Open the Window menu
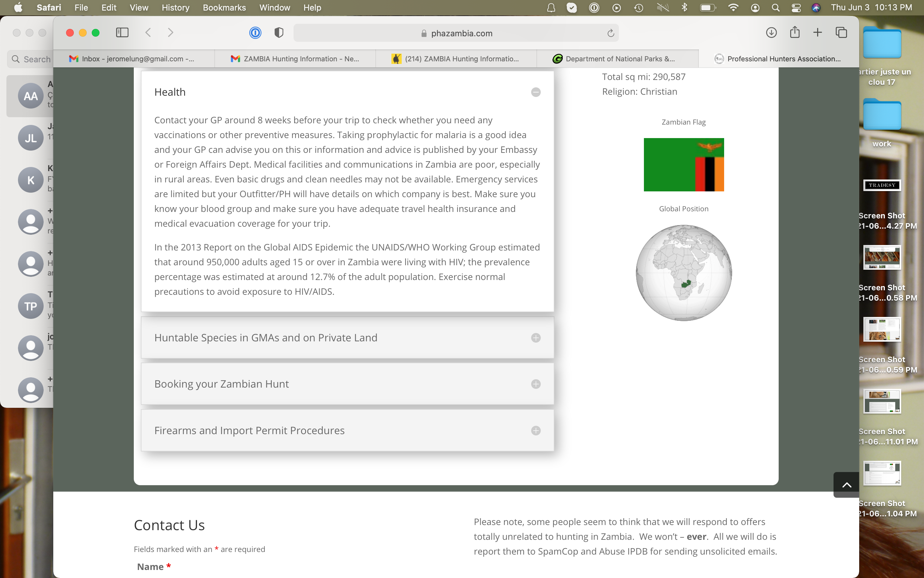 (275, 8)
